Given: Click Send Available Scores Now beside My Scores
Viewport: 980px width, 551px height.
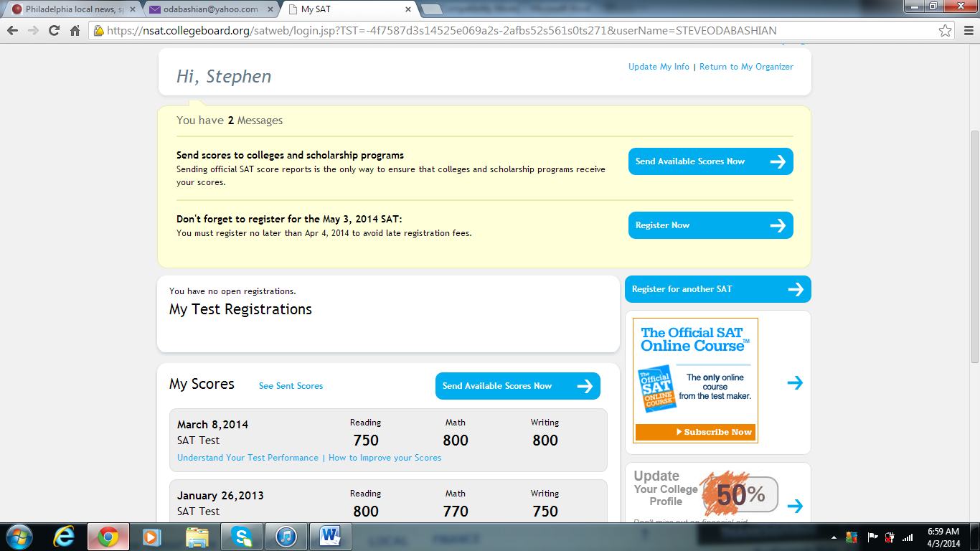Looking at the screenshot, I should 518,386.
